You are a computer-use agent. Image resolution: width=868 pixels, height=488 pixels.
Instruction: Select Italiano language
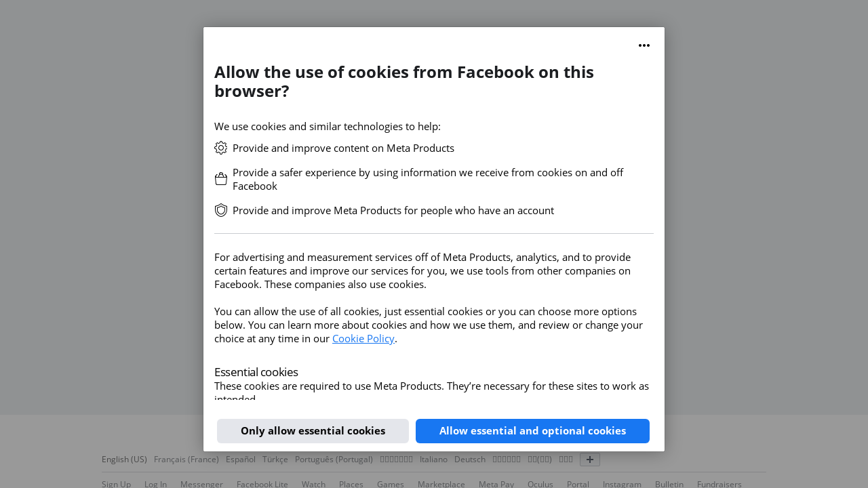(433, 460)
